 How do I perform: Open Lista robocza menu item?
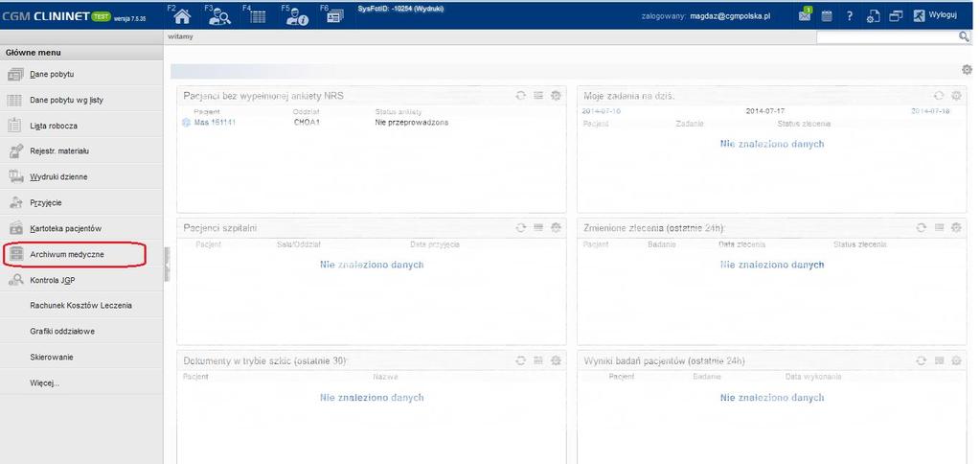pyautogui.click(x=81, y=126)
